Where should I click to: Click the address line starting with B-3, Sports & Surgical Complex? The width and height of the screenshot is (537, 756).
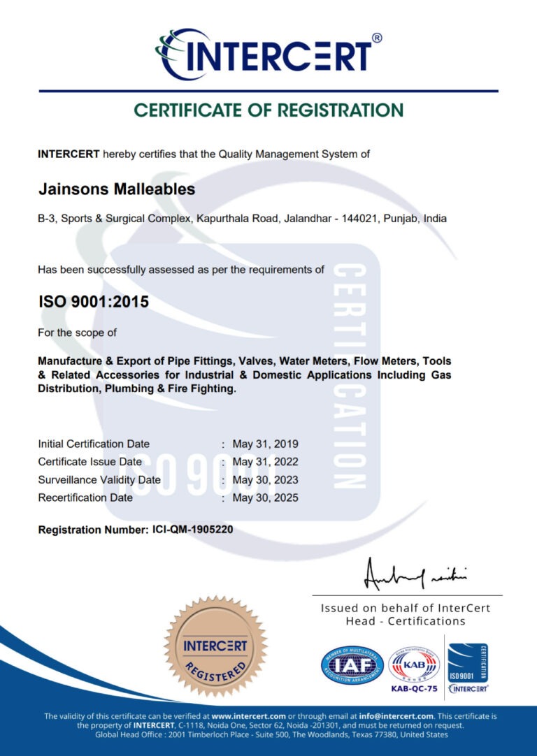coord(242,219)
